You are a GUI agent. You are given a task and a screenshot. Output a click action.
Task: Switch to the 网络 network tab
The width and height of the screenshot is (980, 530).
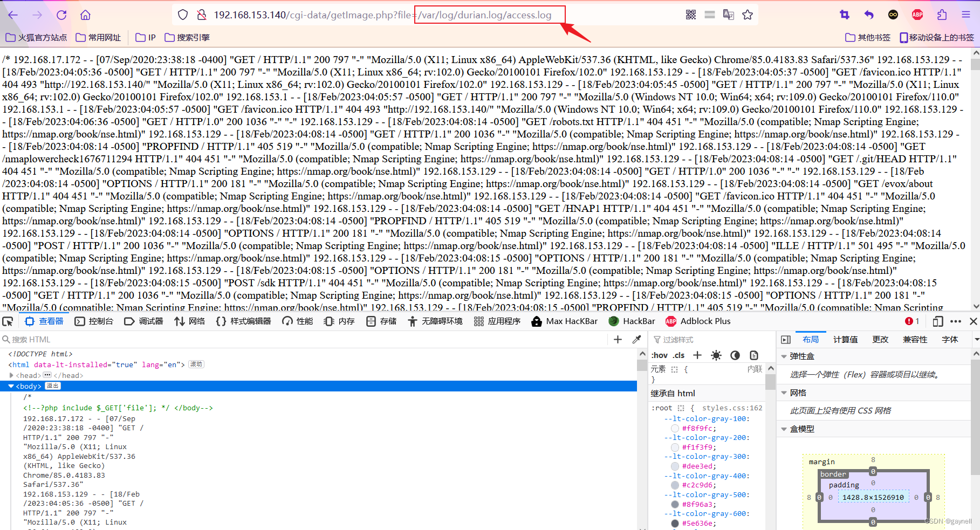point(190,321)
